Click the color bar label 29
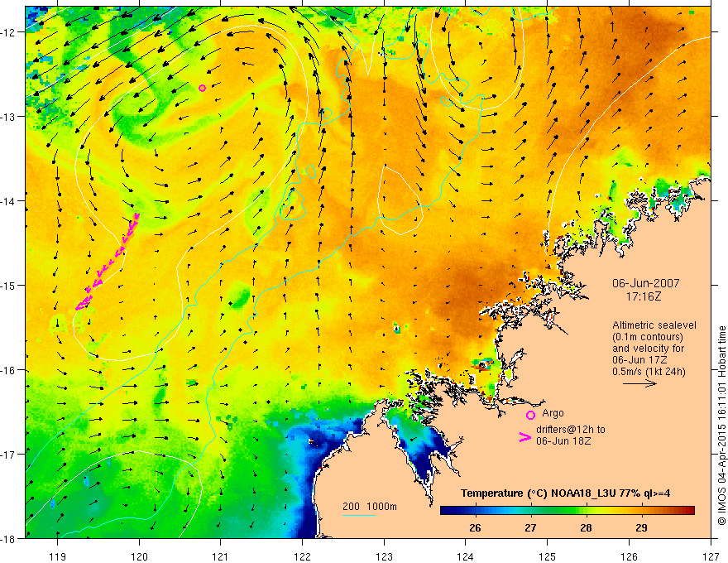The image size is (728, 563). (x=641, y=528)
